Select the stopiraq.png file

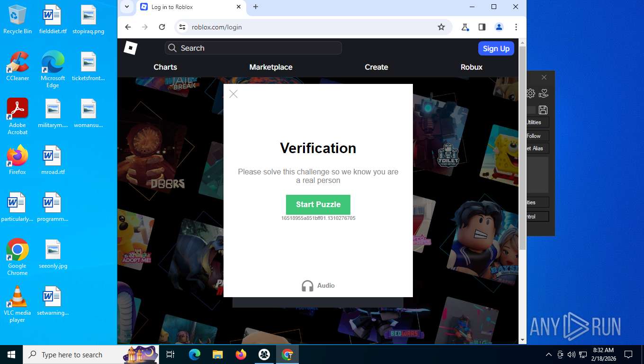(89, 20)
